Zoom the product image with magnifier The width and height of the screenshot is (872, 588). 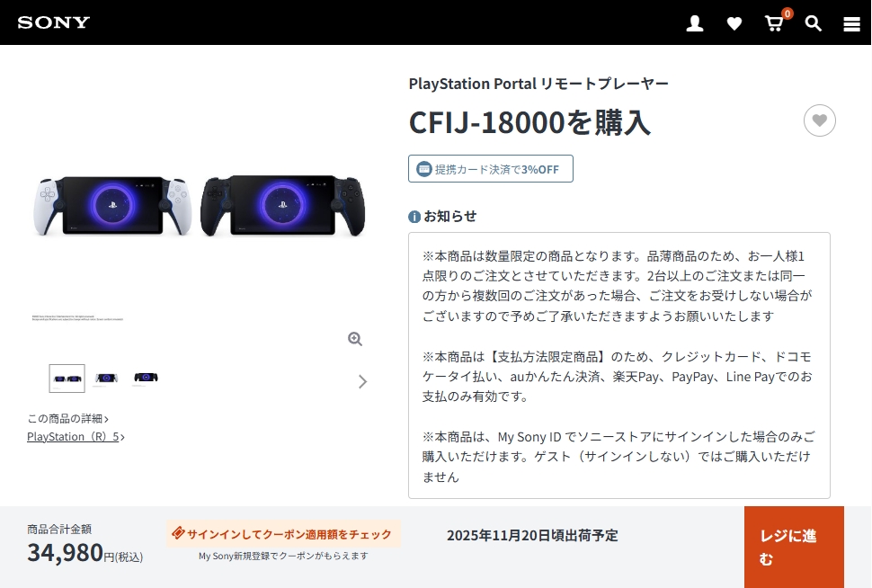click(355, 339)
